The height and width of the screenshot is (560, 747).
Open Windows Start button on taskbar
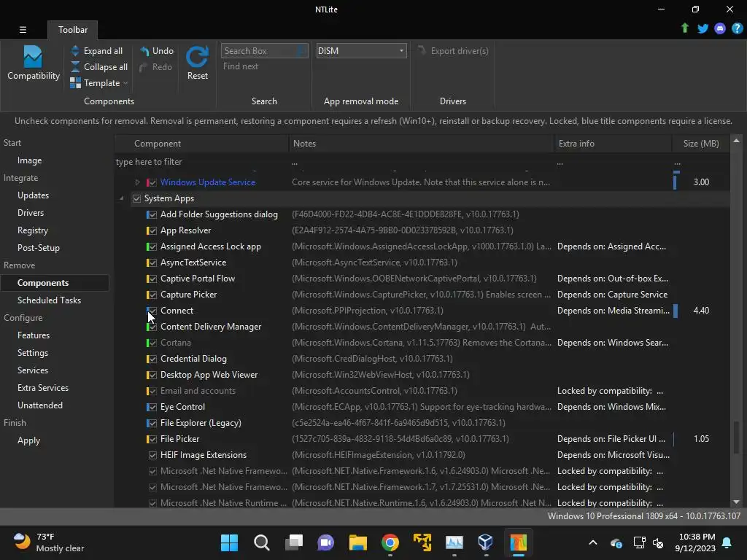point(229,542)
